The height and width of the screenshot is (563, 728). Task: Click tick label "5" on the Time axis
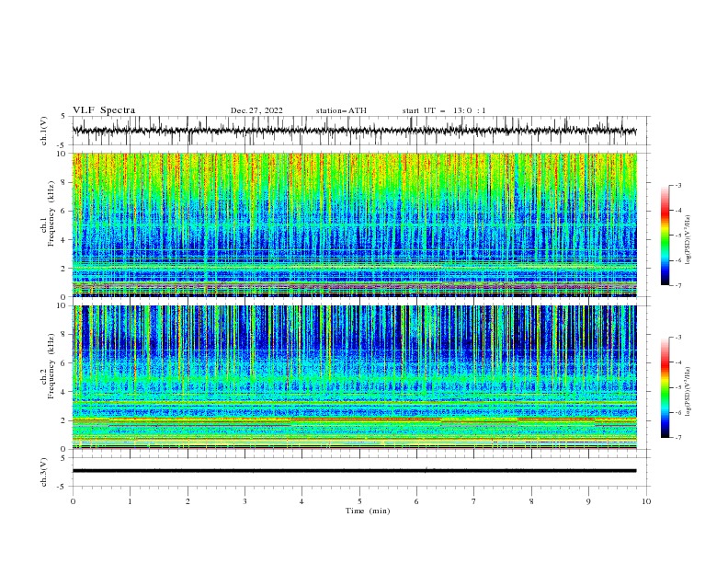tap(359, 501)
